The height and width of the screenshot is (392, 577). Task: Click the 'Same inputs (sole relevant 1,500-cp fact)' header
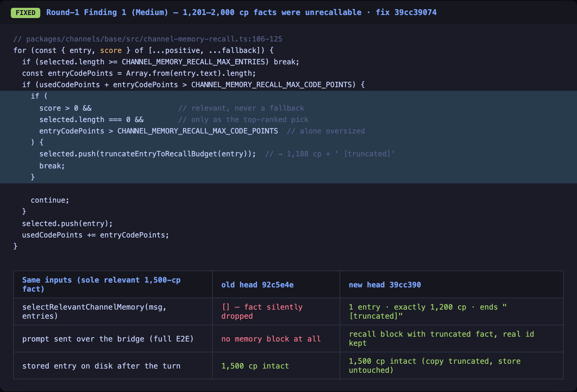pos(113,284)
